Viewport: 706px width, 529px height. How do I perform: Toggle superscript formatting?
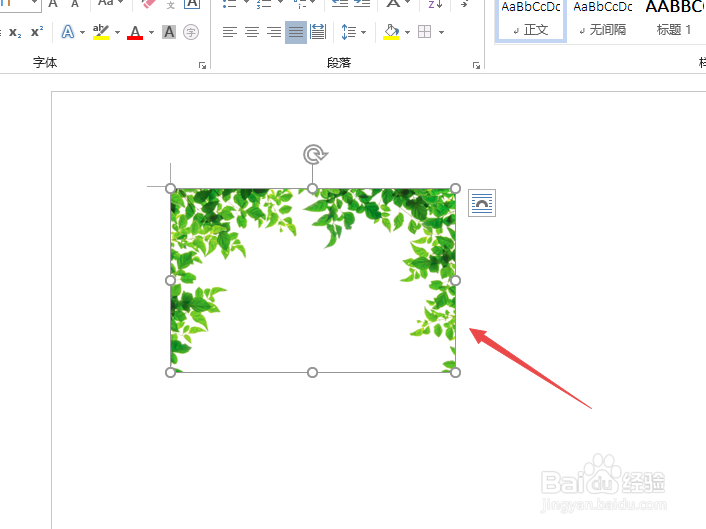[37, 32]
